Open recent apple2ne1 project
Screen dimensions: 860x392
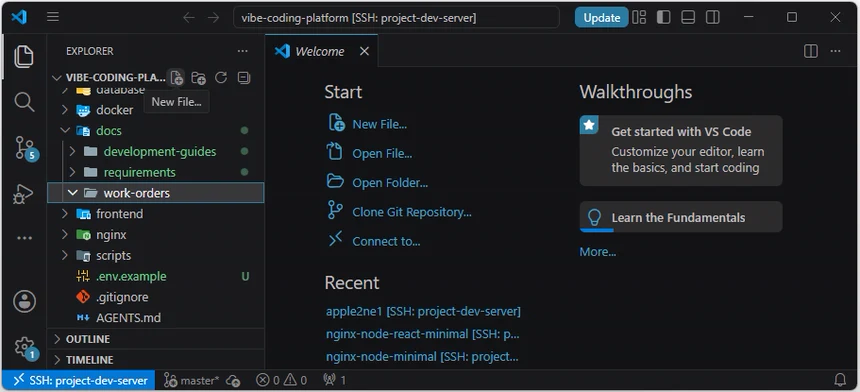point(423,311)
